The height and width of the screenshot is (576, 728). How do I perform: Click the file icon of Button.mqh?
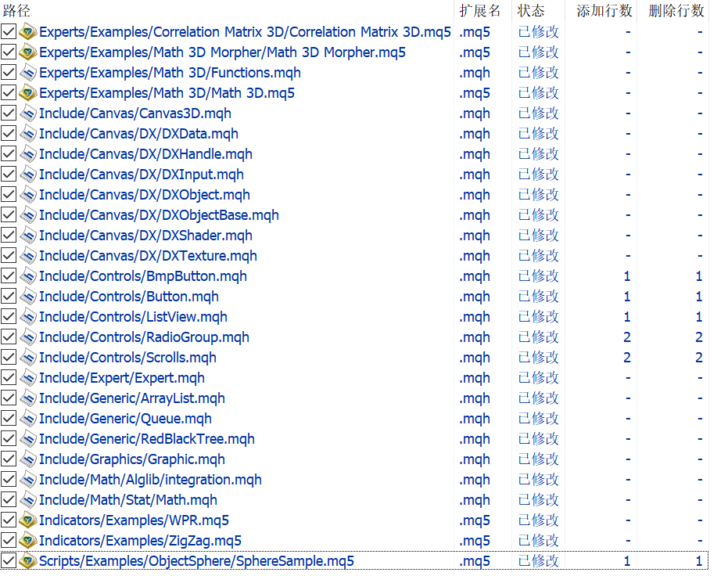[x=28, y=297]
